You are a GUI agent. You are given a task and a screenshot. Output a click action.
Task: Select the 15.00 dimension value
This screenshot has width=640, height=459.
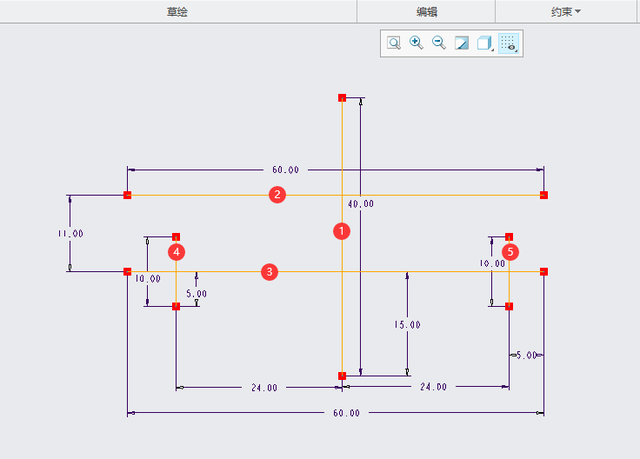[407, 325]
